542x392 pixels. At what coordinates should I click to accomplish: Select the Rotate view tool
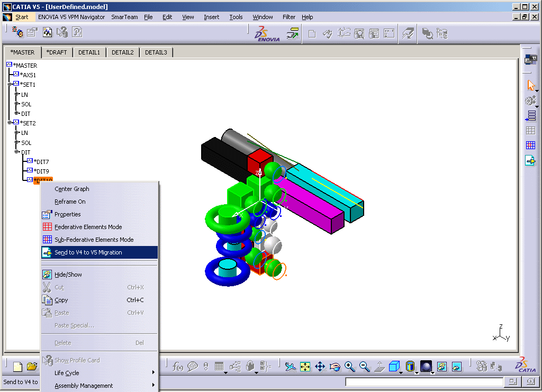335,366
